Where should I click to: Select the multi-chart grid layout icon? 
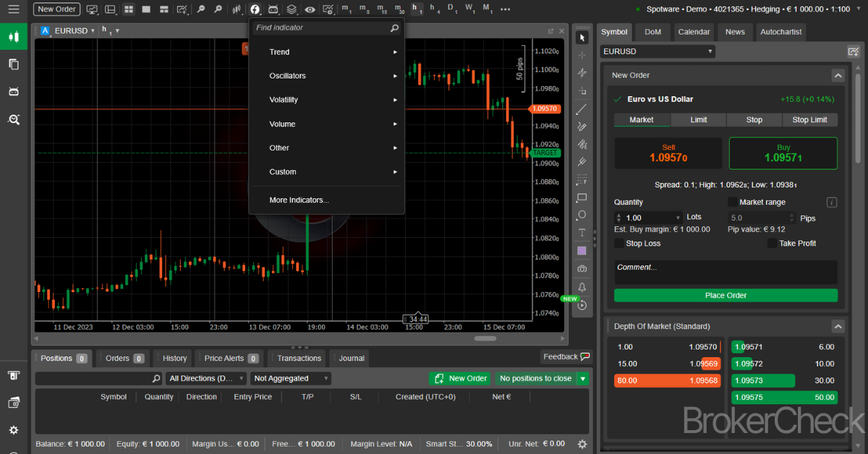point(129,9)
